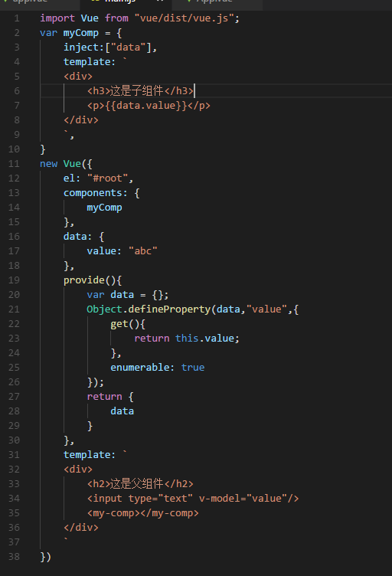Click v-model="value" attribute on input tag
392x576 pixels.
pyautogui.click(x=243, y=498)
